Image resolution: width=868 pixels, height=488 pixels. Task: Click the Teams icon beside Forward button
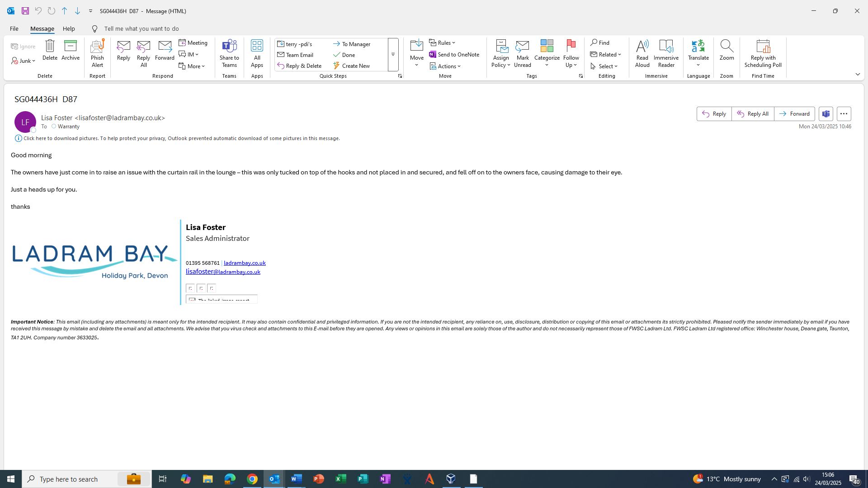pyautogui.click(x=826, y=114)
